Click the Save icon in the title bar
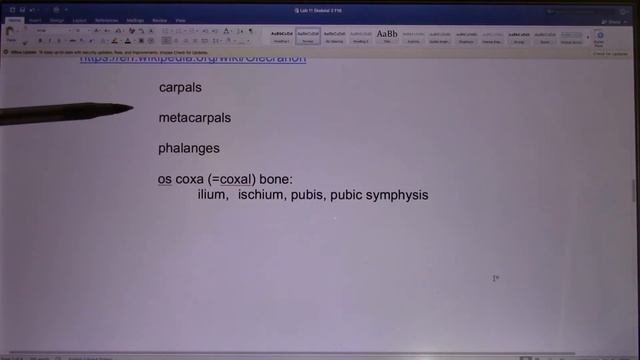 pos(22,9)
